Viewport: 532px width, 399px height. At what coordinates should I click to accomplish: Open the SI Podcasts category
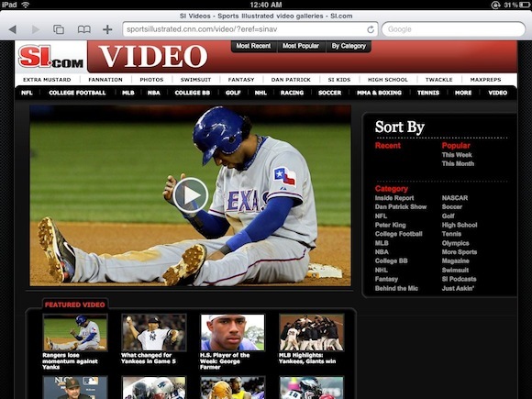(459, 279)
